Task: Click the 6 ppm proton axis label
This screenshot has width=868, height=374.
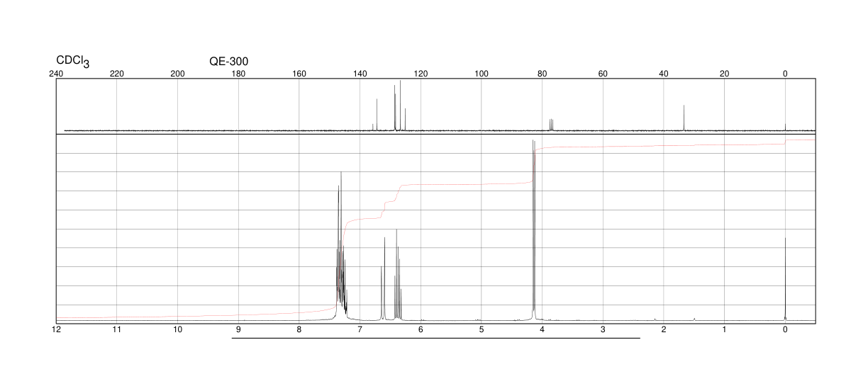Action: tap(421, 330)
